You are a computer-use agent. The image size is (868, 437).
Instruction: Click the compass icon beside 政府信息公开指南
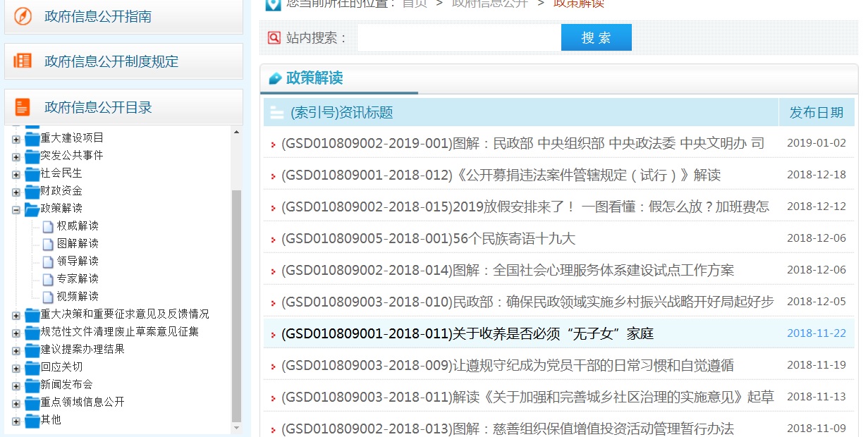[x=23, y=16]
